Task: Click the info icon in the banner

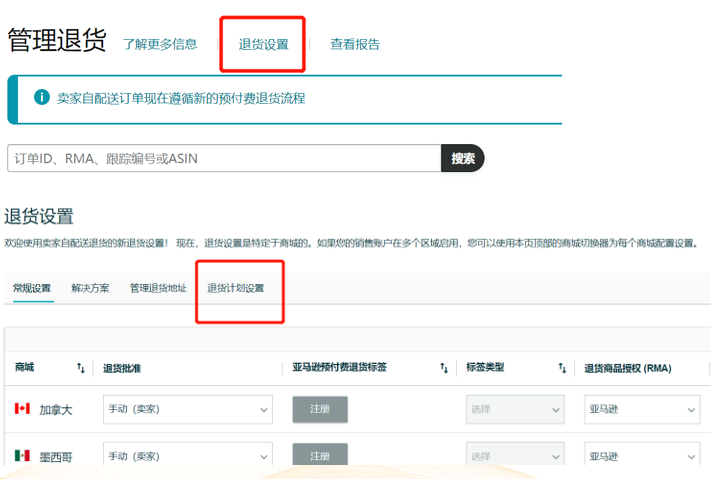Action: point(42,98)
